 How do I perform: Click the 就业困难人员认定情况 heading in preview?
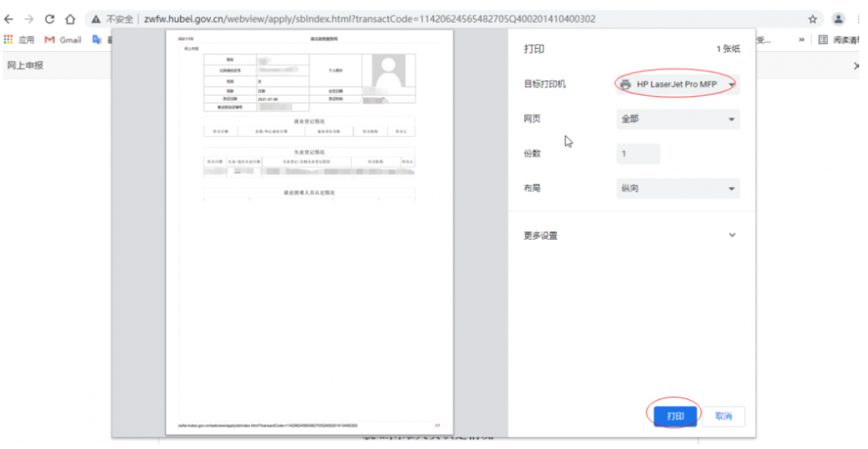[x=309, y=193]
